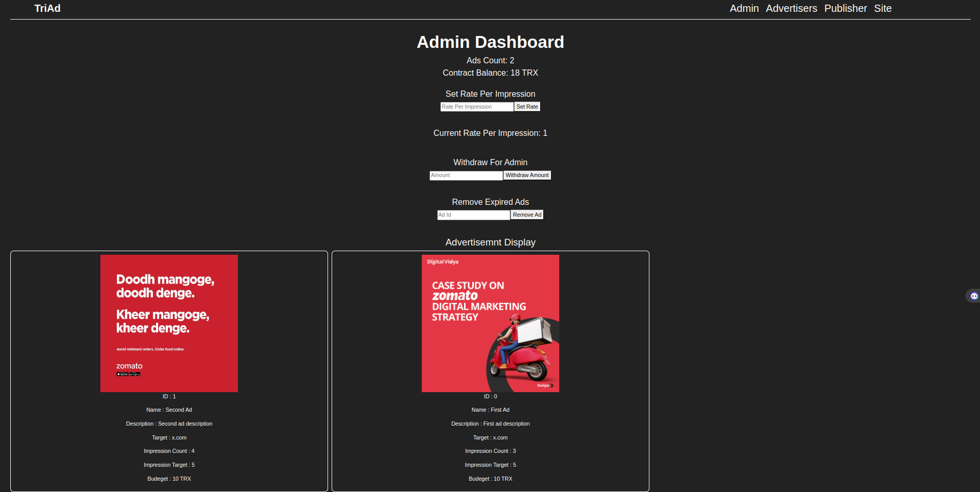Click the Doodh mangoge zomato ad image

point(169,323)
